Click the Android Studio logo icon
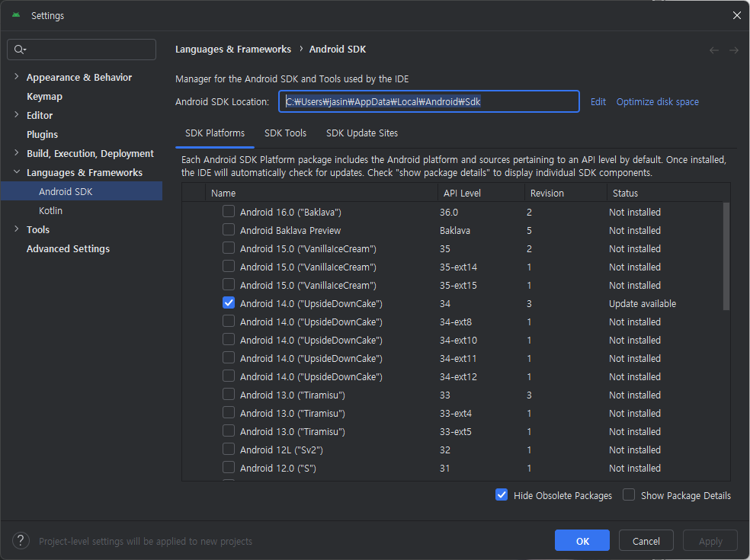750x560 pixels. [16, 15]
